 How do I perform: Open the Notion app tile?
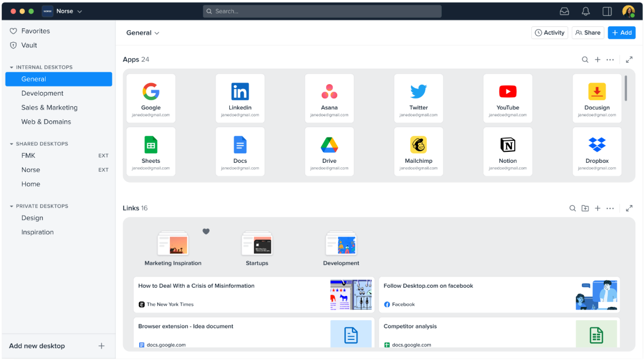click(508, 151)
